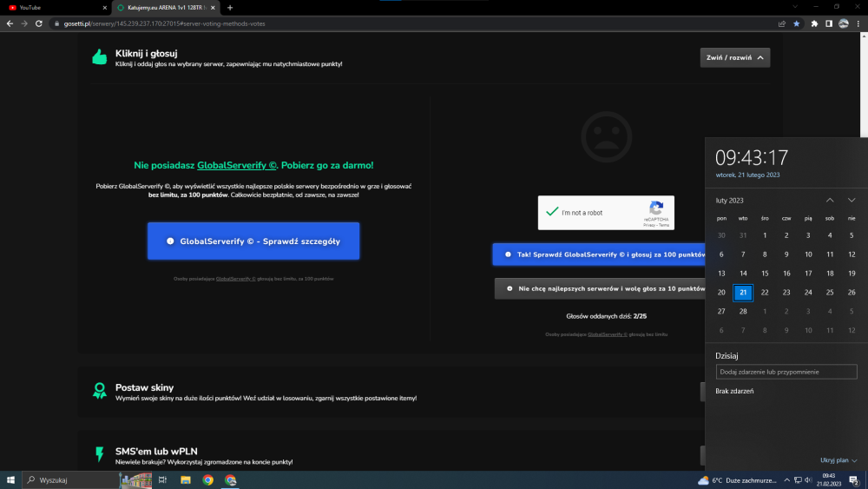The width and height of the screenshot is (868, 489).
Task: Click the search highlights image in taskbar
Action: 135,480
